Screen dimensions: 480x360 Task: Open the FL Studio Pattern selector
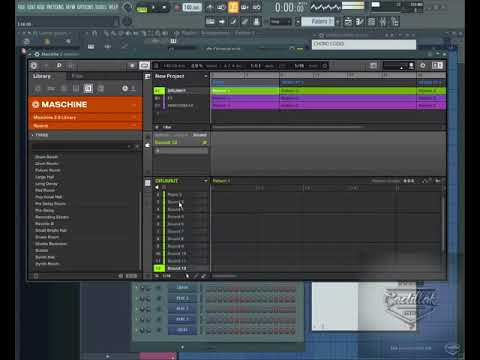point(318,22)
